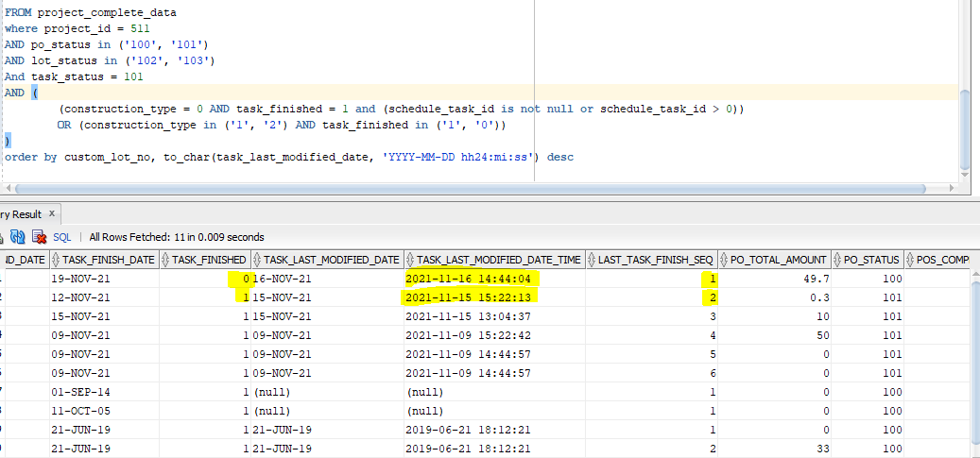
Task: Click the AND lot_status in line
Action: (x=110, y=60)
